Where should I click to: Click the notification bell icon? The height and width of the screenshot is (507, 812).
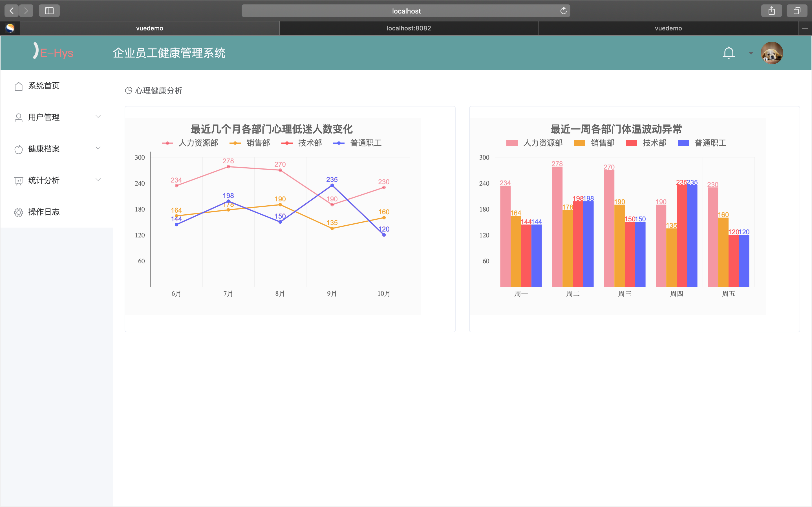click(729, 53)
